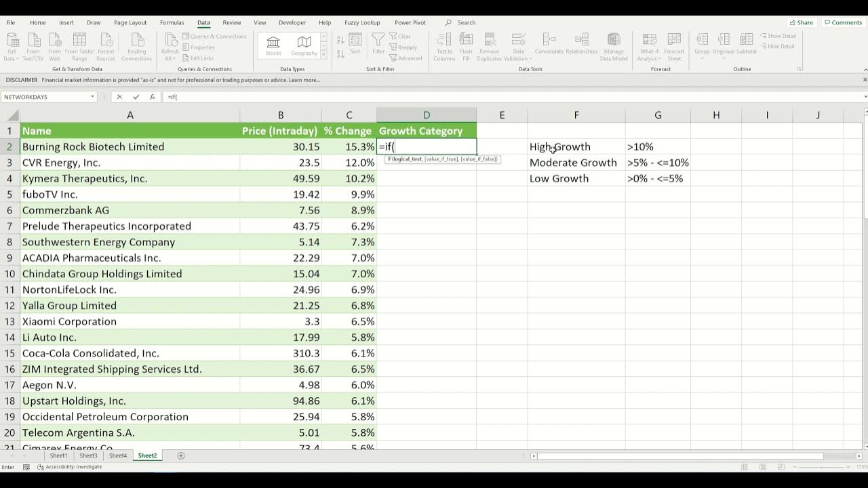Open the Name Box dropdown arrow
The image size is (868, 488).
[92, 97]
